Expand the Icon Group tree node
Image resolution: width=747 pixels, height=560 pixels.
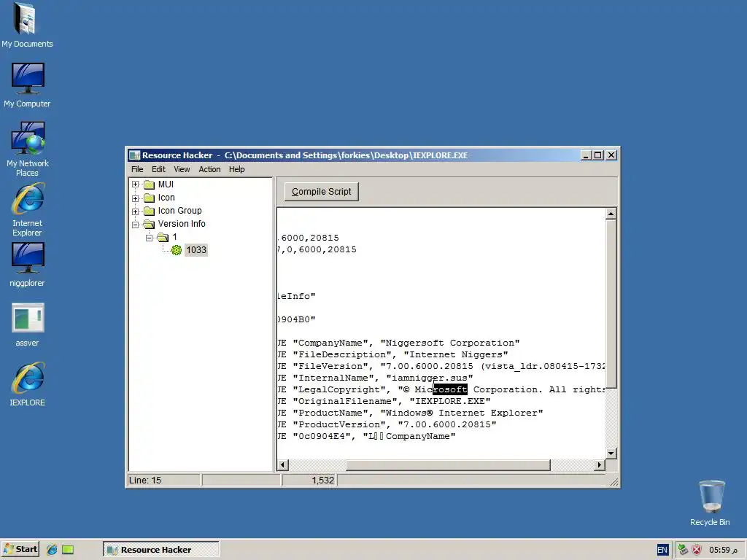[135, 211]
